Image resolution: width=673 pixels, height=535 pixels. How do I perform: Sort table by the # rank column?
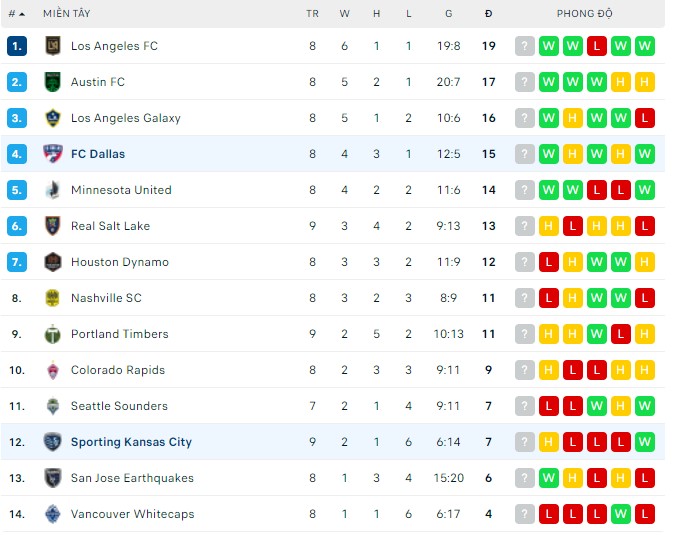pos(16,14)
